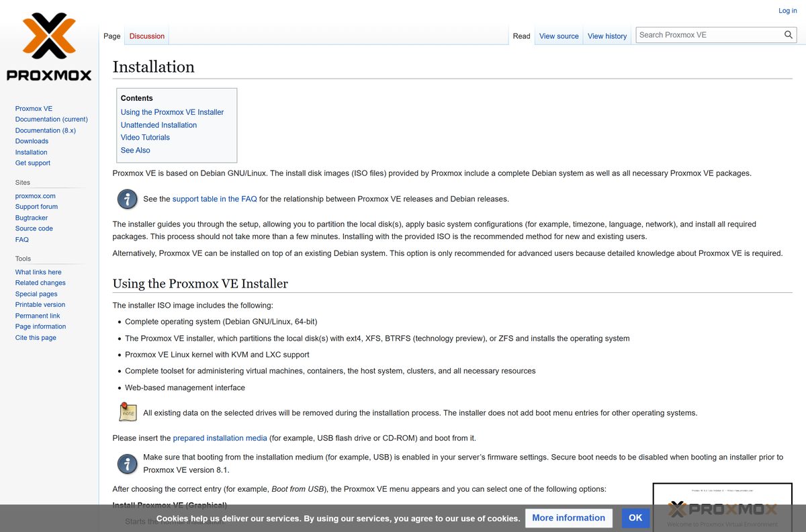The image size is (806, 532).
Task: Open Related changes tool
Action: 40,283
